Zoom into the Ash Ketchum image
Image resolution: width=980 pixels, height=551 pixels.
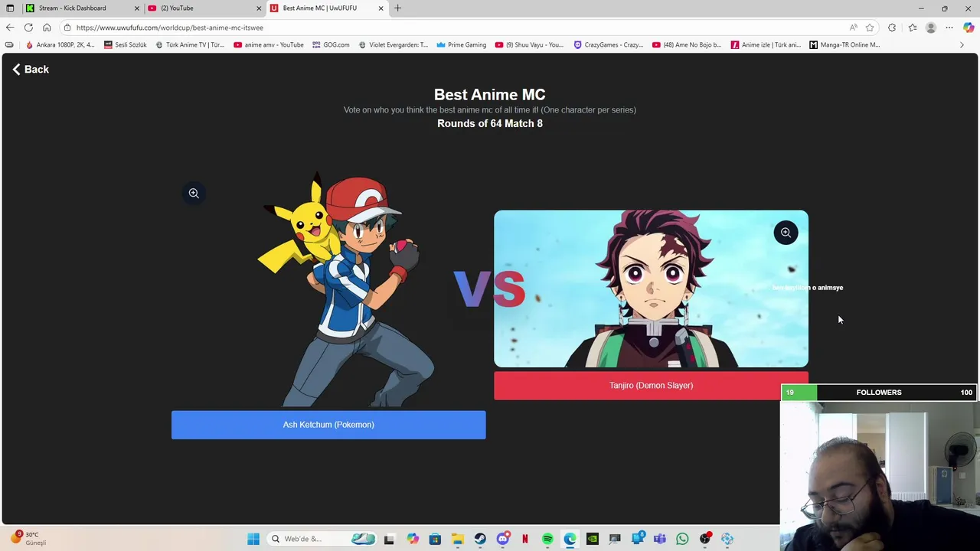tap(194, 194)
